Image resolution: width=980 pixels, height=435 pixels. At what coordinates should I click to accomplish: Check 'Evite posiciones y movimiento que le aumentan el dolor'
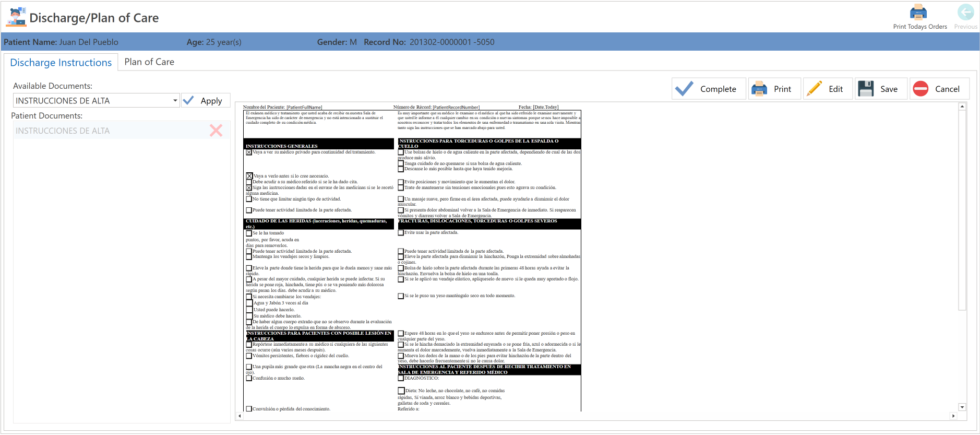coord(401,182)
